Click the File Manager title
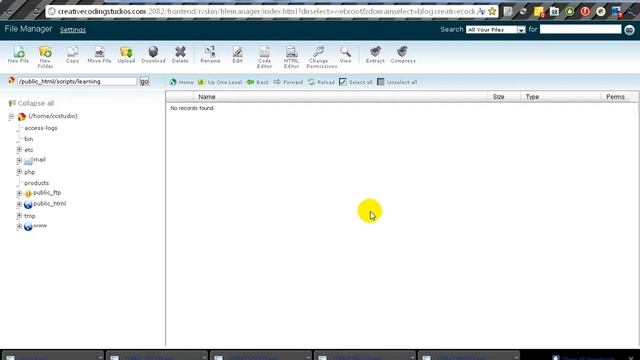This screenshot has width=640, height=360. [x=29, y=29]
